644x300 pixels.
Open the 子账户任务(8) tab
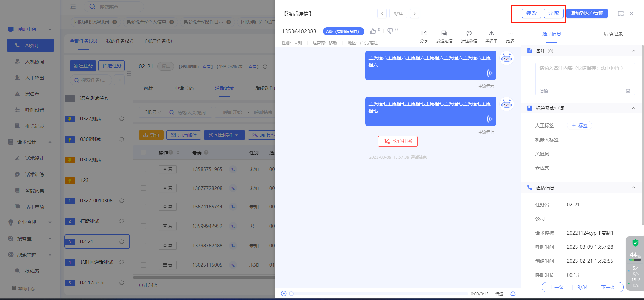click(x=157, y=41)
